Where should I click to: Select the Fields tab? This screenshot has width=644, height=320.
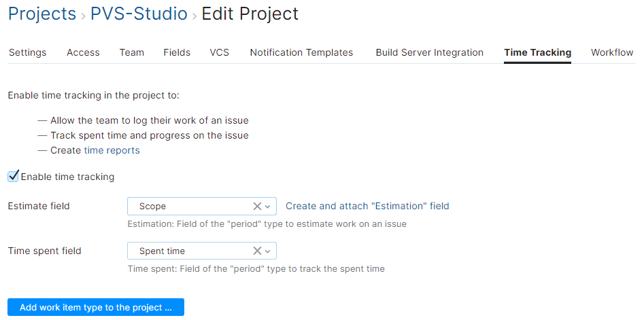[177, 52]
